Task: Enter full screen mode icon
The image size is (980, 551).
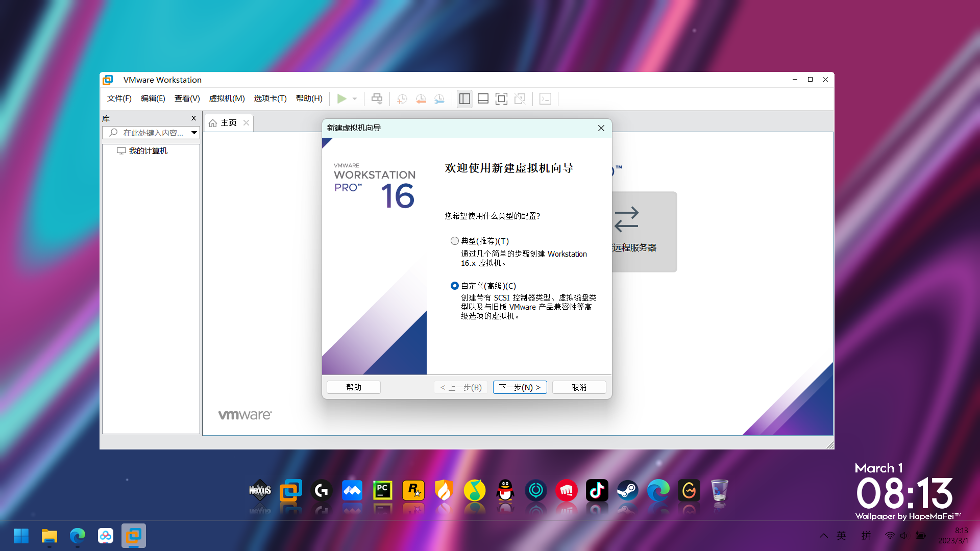Action: (x=501, y=98)
